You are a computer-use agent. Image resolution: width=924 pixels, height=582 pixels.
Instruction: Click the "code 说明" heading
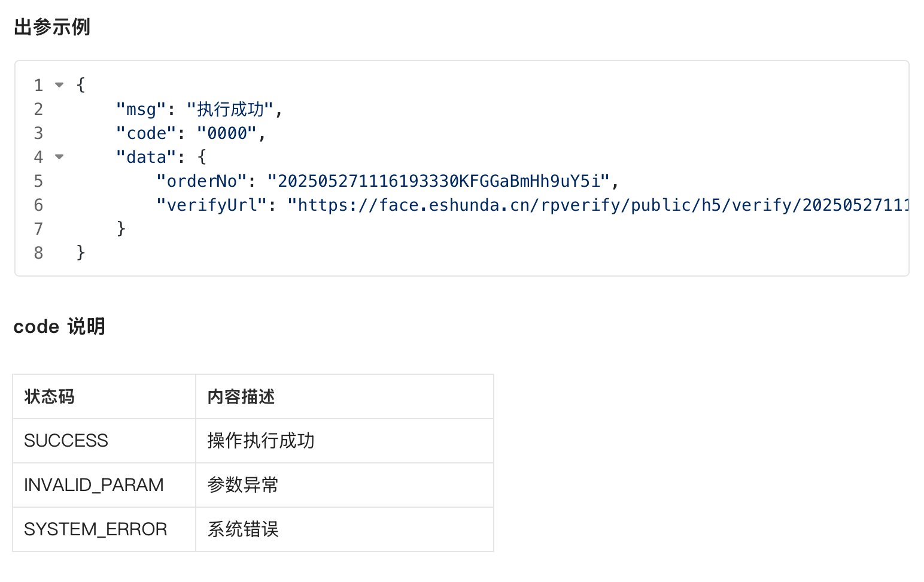[x=59, y=326]
